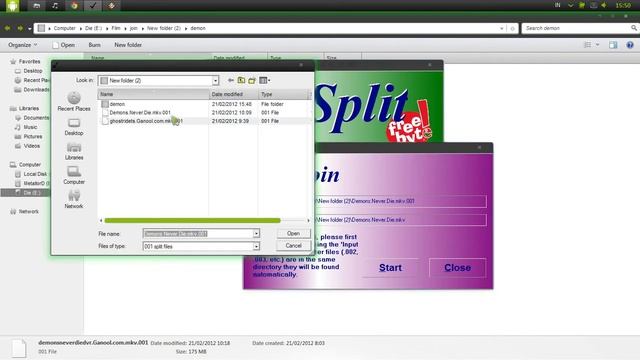Click the File name input field

(x=198, y=233)
